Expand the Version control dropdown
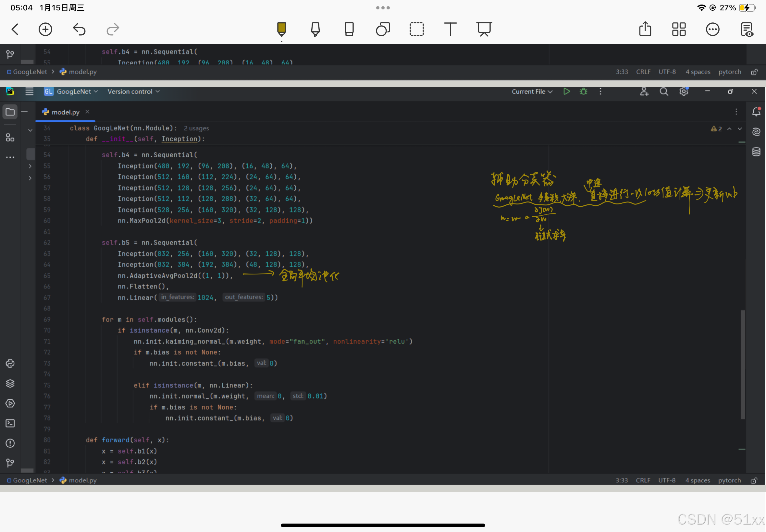766x532 pixels. coord(133,91)
